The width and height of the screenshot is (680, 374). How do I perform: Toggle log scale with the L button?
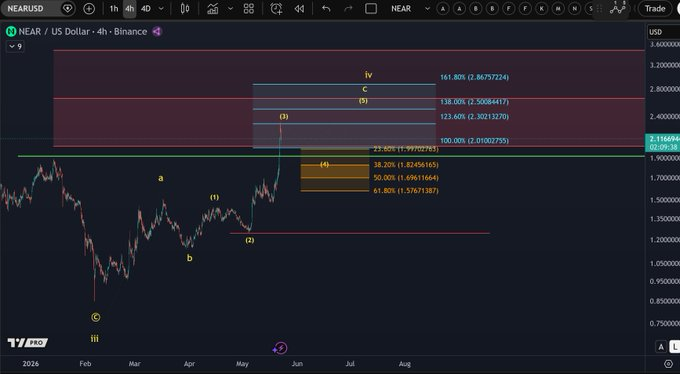click(x=674, y=347)
